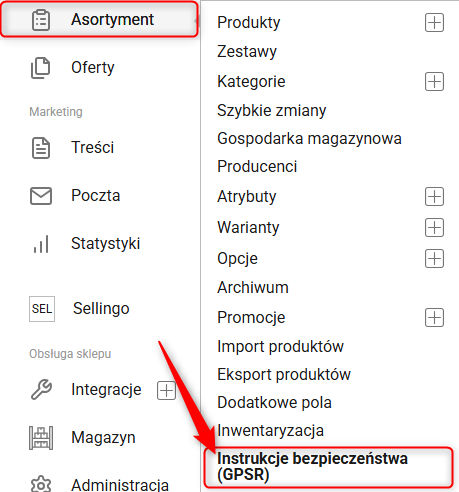This screenshot has height=492, width=459.
Task: Click the Magazyn warehouse icon
Action: click(41, 438)
